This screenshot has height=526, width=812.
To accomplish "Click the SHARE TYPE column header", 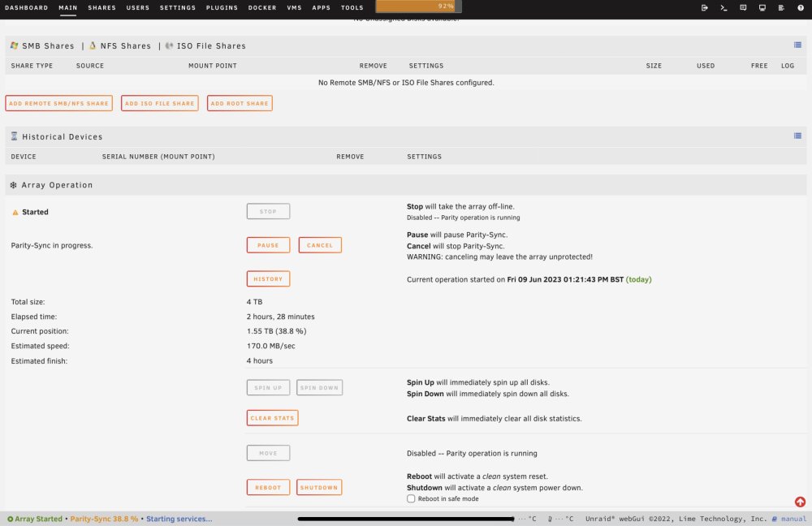I will pyautogui.click(x=32, y=66).
